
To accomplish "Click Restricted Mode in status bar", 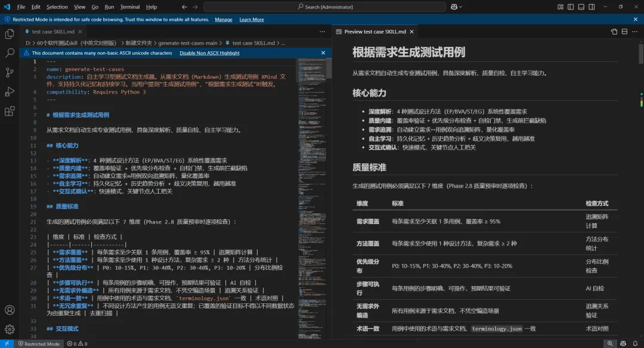I will [39, 344].
